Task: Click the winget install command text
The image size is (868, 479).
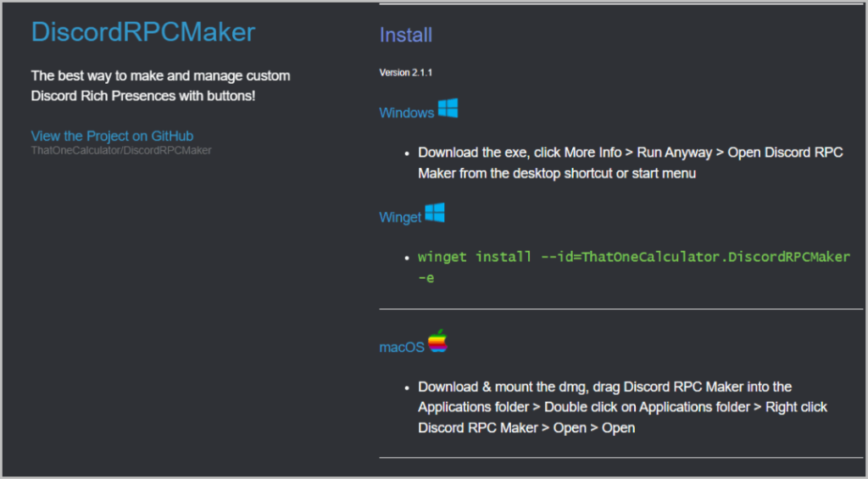Action: (634, 267)
